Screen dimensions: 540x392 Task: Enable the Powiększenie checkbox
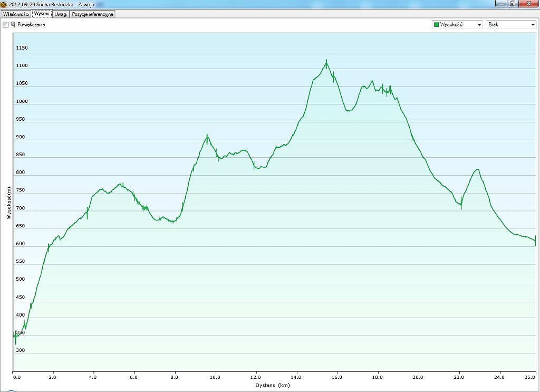6,25
